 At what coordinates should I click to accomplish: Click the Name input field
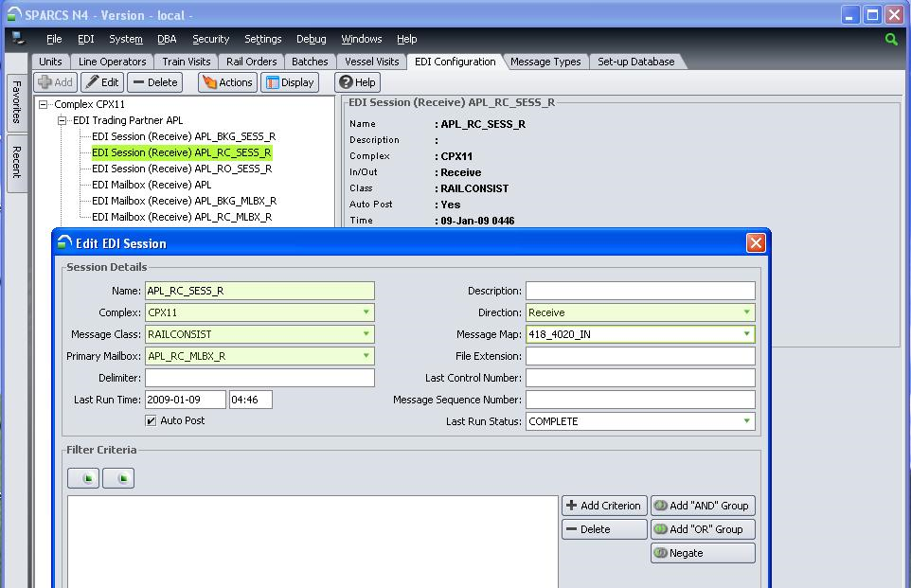point(259,291)
